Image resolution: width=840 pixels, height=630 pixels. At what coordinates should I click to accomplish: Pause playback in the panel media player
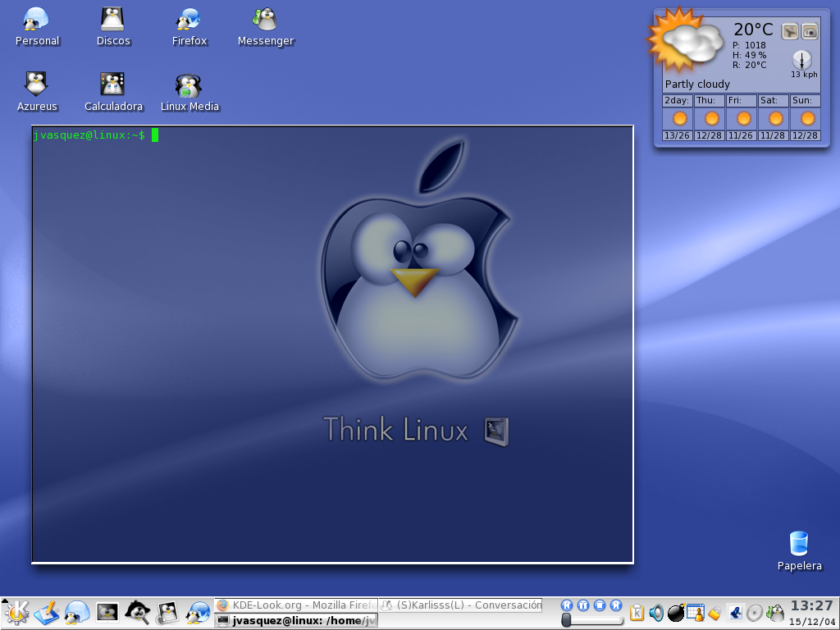click(x=583, y=605)
